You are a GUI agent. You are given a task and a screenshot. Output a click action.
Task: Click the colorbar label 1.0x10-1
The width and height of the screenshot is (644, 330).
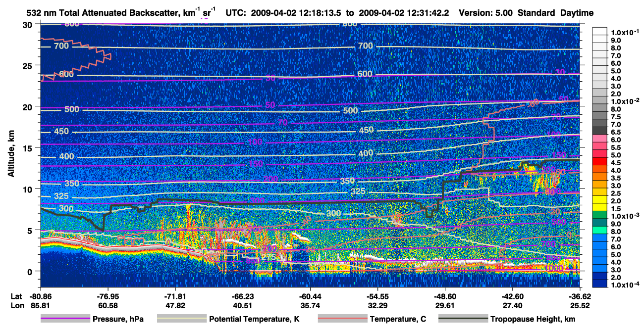pos(624,32)
